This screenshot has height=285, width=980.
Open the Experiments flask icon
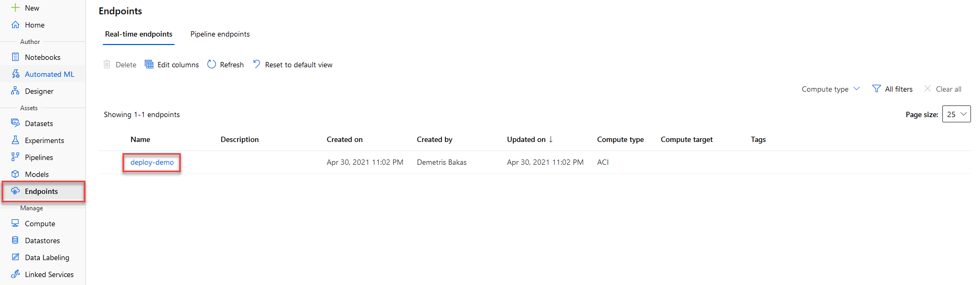pyautogui.click(x=15, y=140)
